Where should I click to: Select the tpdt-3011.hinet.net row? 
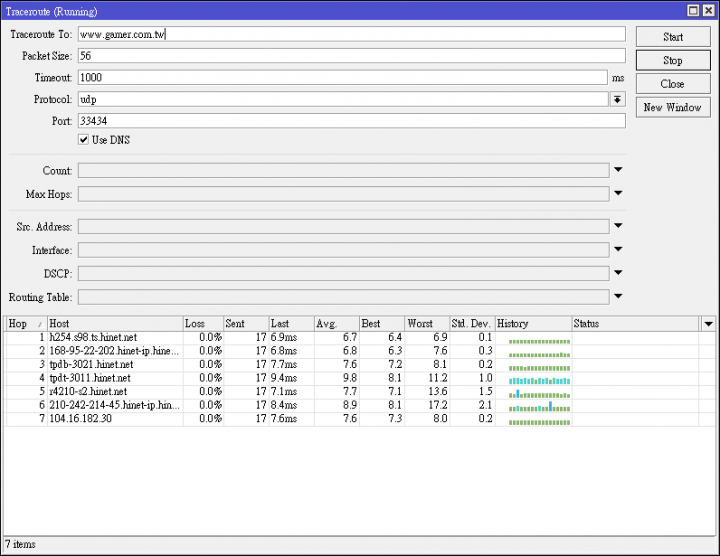360,378
